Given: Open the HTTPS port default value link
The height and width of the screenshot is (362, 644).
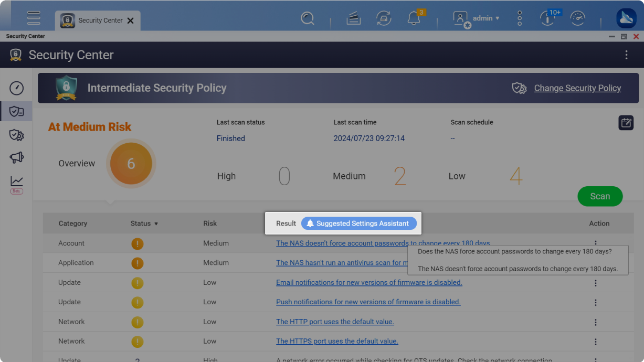Looking at the screenshot, I should (337, 341).
